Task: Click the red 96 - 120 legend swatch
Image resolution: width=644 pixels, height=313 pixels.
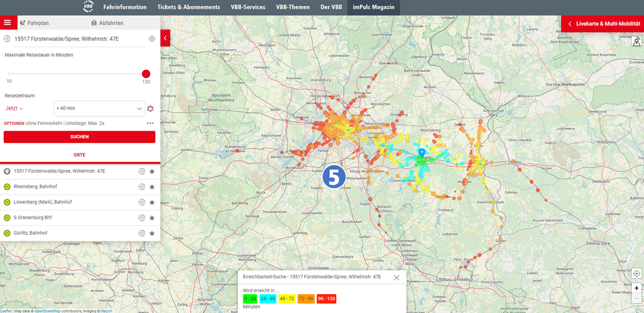Action: point(327,299)
